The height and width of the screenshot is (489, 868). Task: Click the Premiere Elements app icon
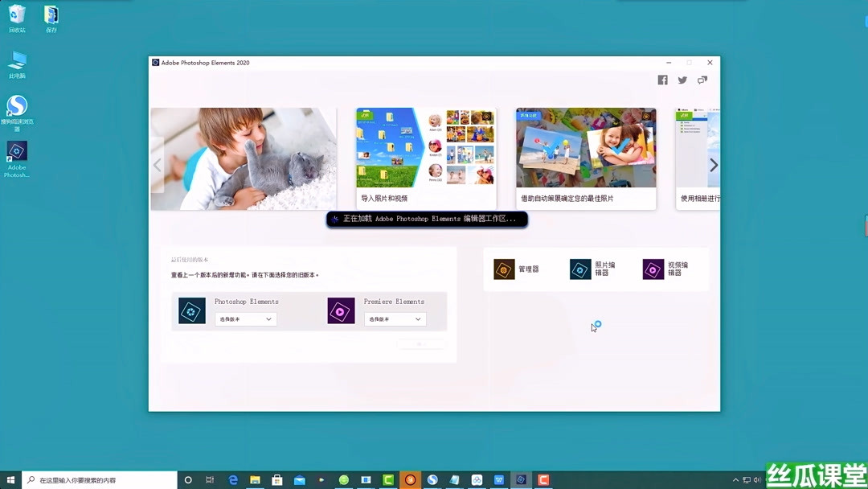(x=341, y=310)
